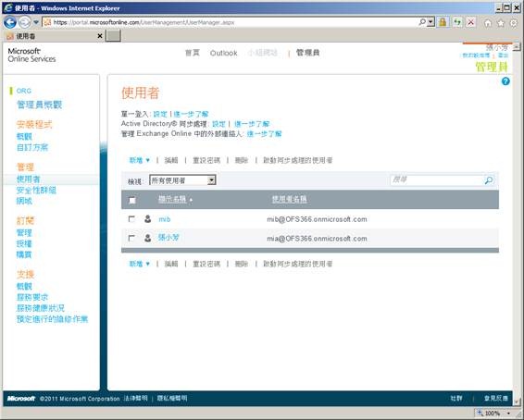Open a new tab with the blank tab button
The width and height of the screenshot is (524, 420).
point(113,36)
